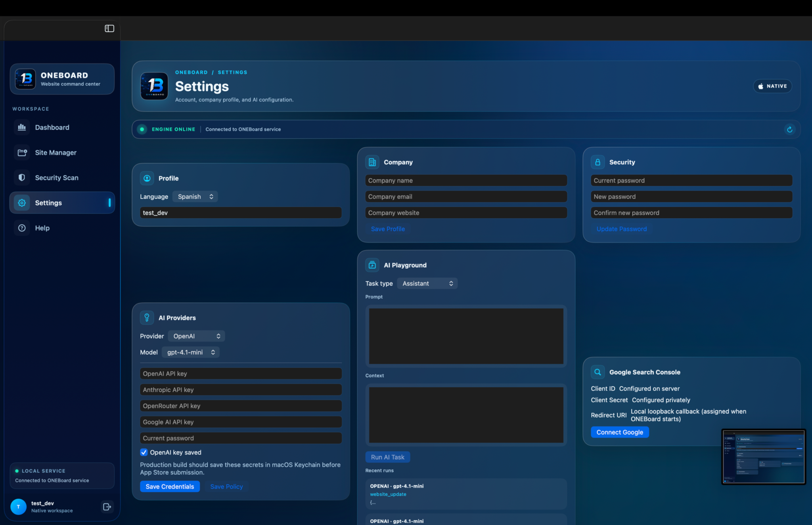Click the Company website field
Viewport: 812px width, 525px height.
(x=466, y=213)
